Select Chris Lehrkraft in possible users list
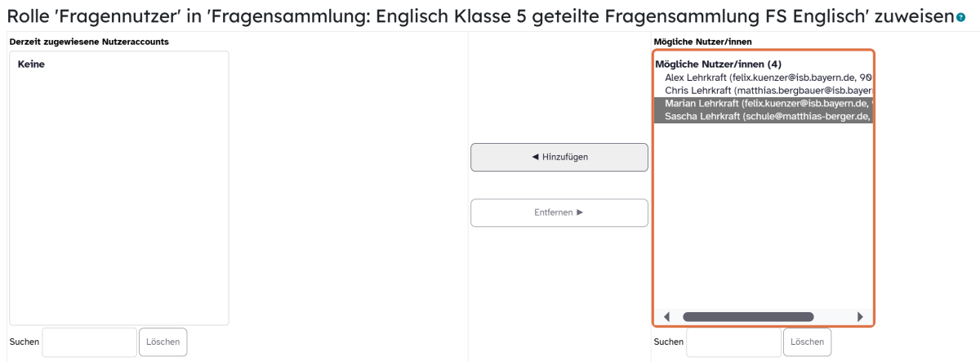980x362 pixels. coord(764,90)
